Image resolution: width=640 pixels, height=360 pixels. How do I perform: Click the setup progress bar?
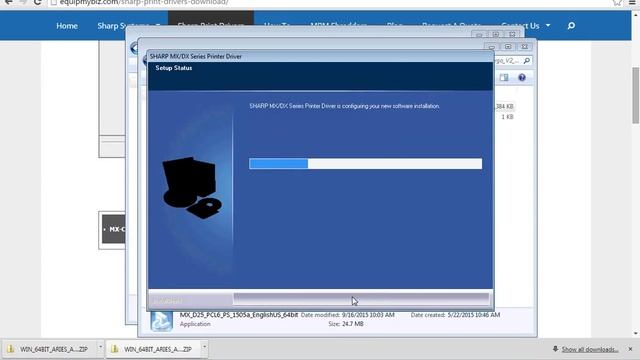(x=365, y=164)
